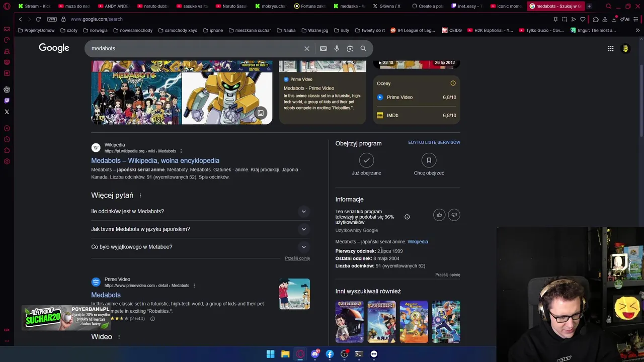Open Discord from the taskbar
This screenshot has height=362, width=644.
pyautogui.click(x=315, y=354)
